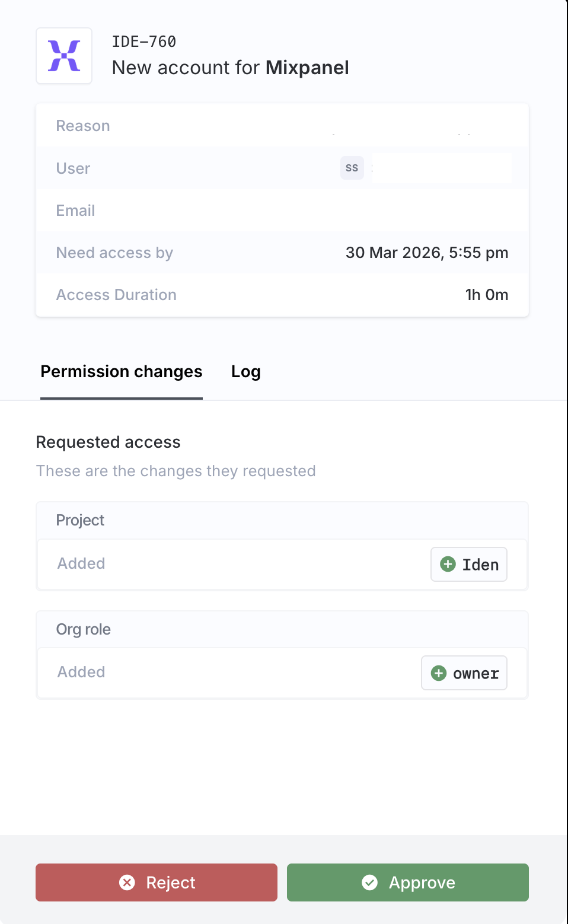Select the Permission changes tab

click(x=122, y=372)
